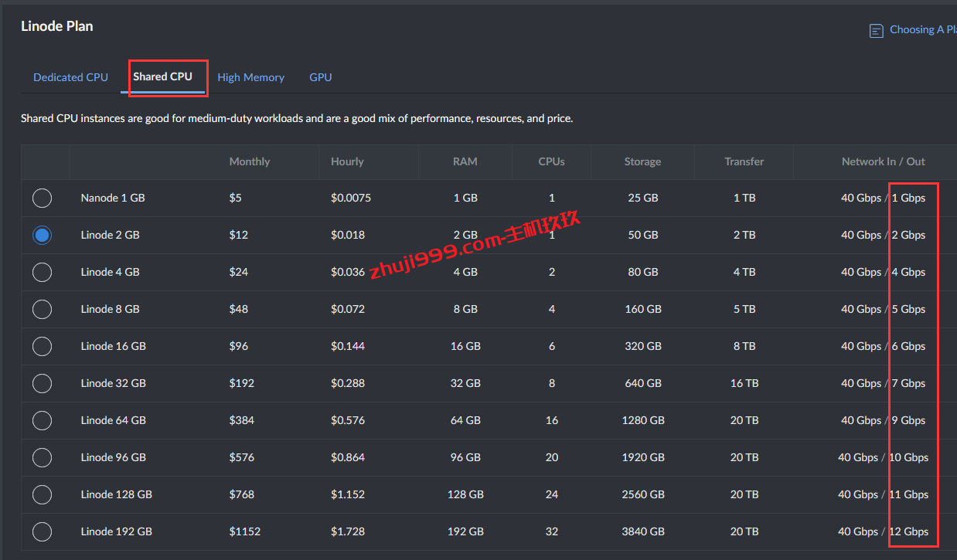Pick the Linode 16 GB radio button
Screen dimensions: 957x560
(x=42, y=346)
